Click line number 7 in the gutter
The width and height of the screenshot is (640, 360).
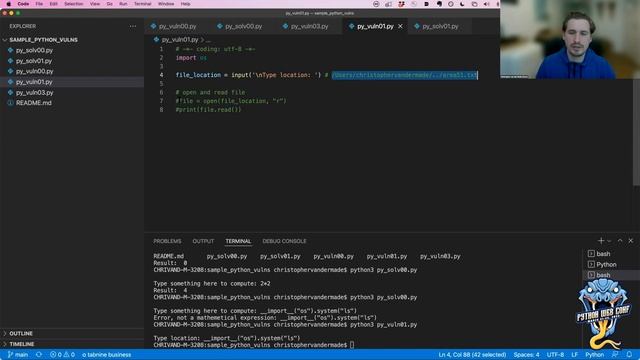161,101
